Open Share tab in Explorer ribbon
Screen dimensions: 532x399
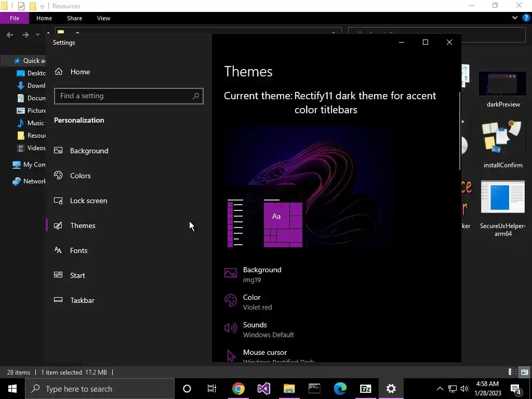[x=74, y=18]
